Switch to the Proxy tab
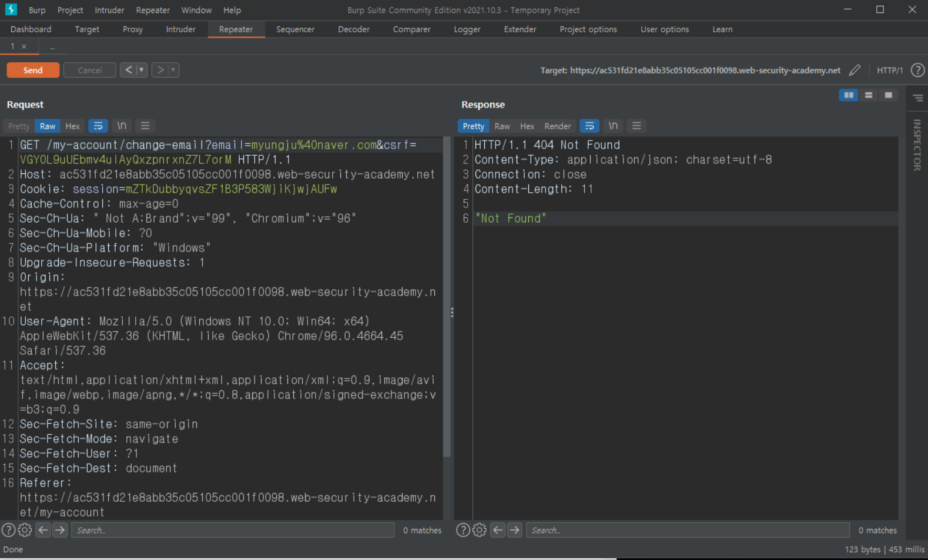The width and height of the screenshot is (928, 560). pyautogui.click(x=133, y=29)
